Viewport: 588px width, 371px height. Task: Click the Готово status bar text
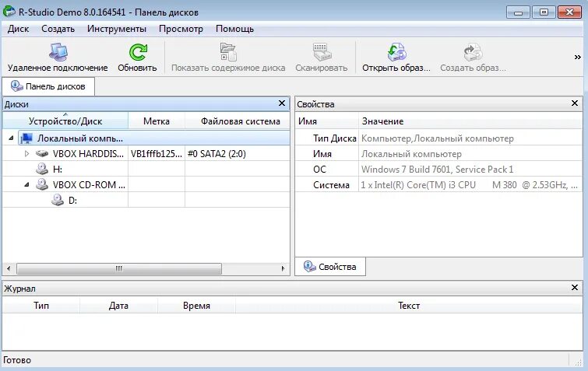click(x=17, y=360)
